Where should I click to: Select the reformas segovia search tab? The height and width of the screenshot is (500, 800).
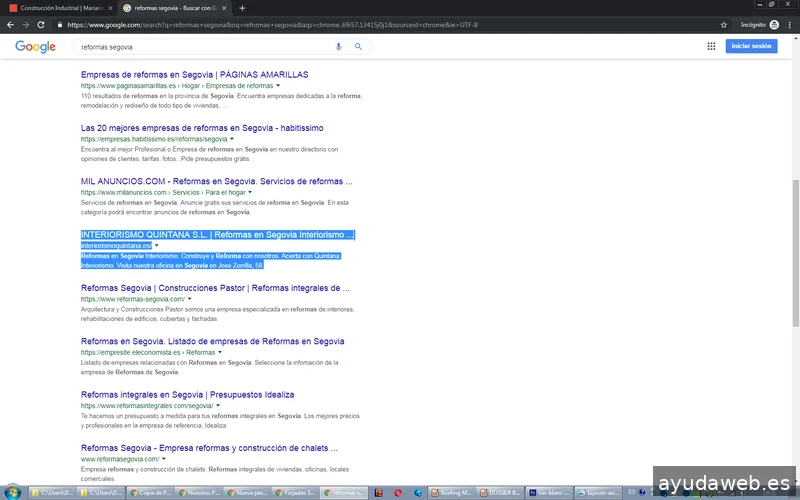[x=170, y=8]
